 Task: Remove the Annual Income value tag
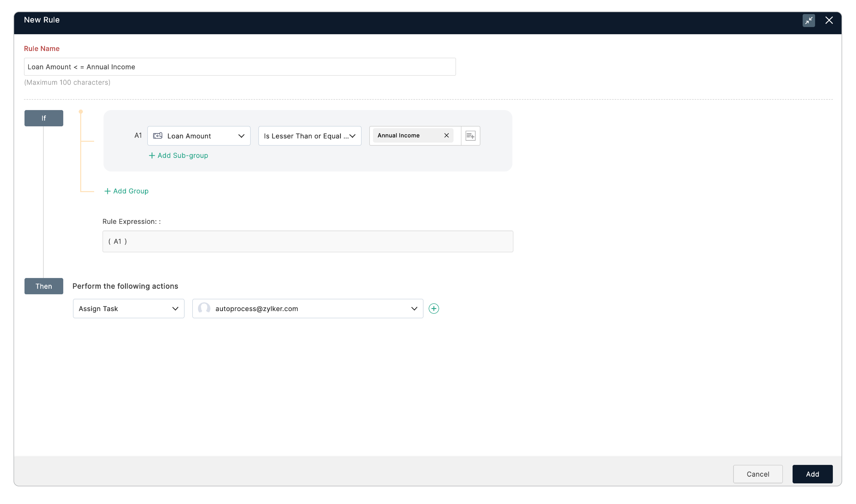446,136
